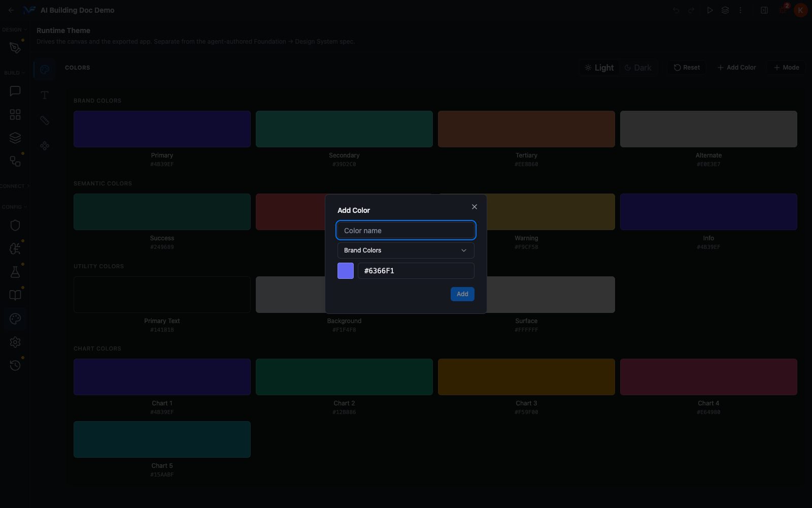Confirm with the Add button
The height and width of the screenshot is (508, 812).
(462, 294)
